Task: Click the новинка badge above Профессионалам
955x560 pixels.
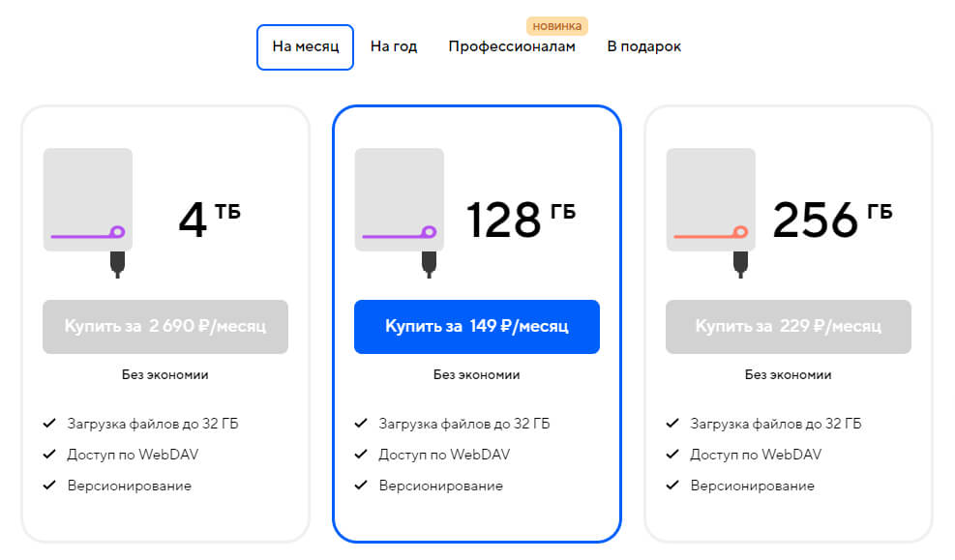Action: 556,24
